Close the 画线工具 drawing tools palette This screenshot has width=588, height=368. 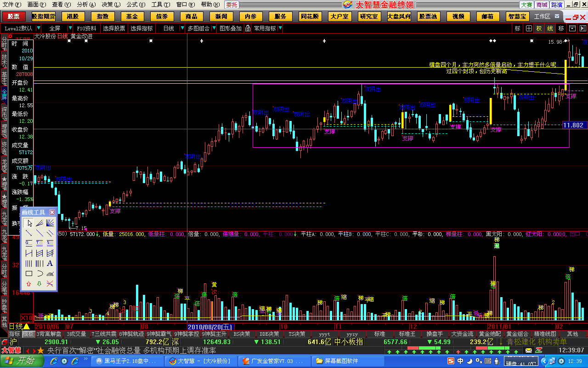pos(52,212)
